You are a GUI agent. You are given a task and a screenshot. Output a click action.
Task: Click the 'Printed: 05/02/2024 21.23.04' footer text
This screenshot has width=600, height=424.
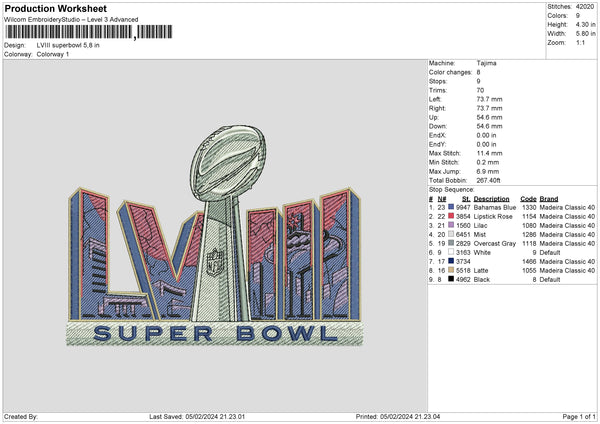coord(398,416)
